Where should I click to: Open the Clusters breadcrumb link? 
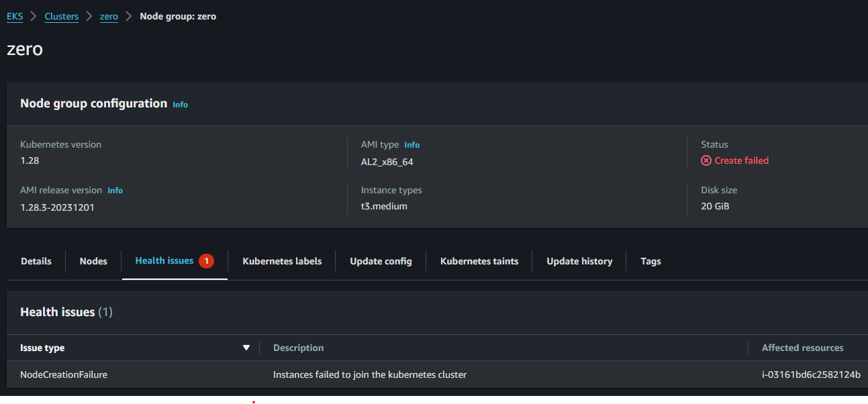pos(62,16)
